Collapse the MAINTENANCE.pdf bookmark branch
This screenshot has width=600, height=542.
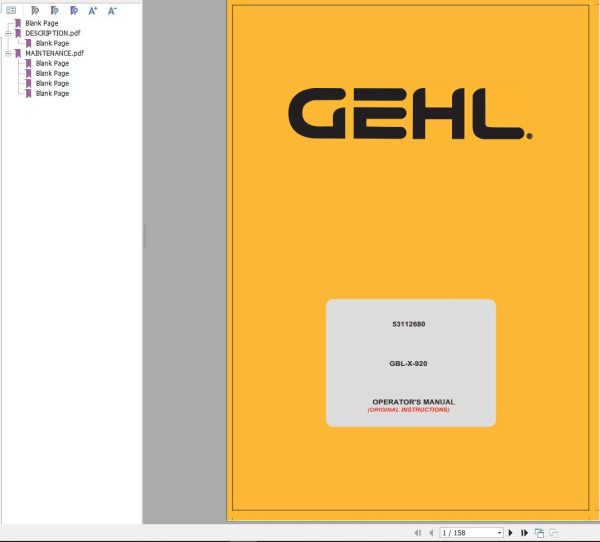pos(8,53)
